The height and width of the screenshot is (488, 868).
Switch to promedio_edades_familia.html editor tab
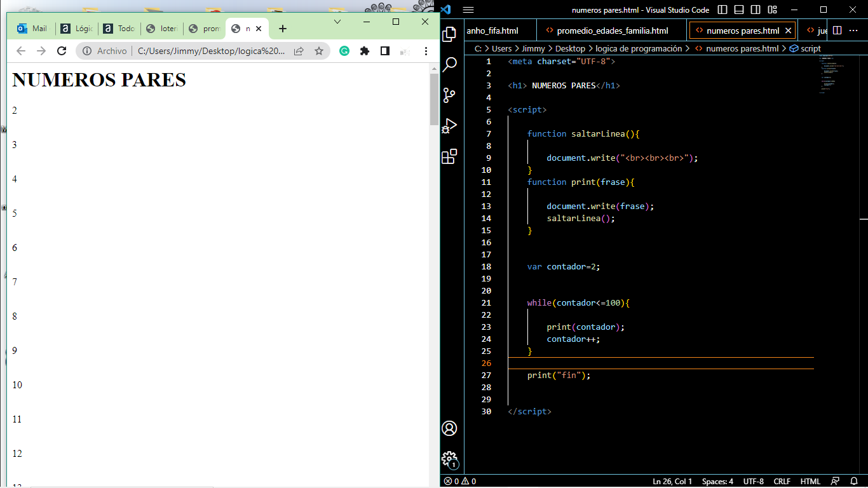(x=613, y=30)
